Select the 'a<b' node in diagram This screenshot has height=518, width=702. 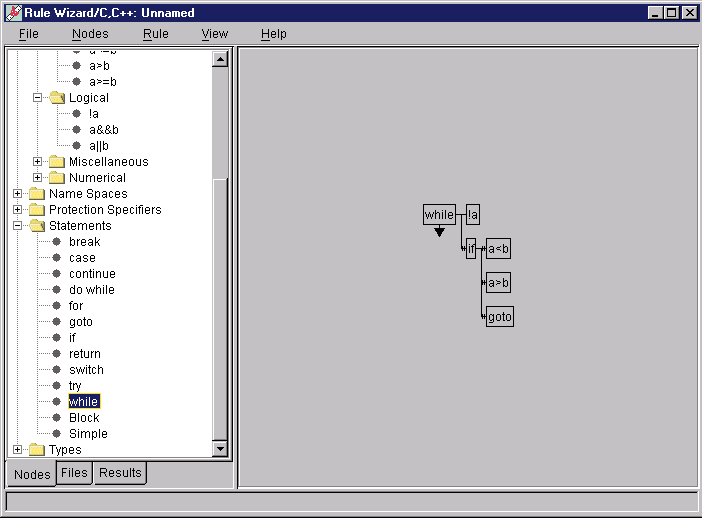pos(498,249)
